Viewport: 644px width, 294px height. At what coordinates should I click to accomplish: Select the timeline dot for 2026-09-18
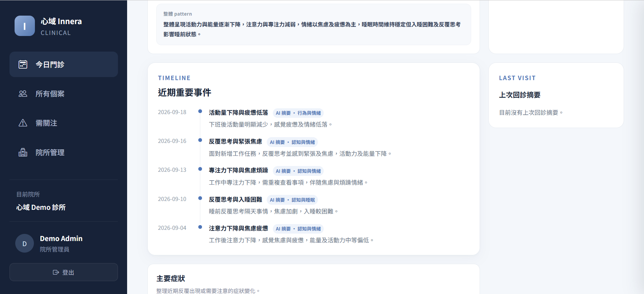(200, 111)
